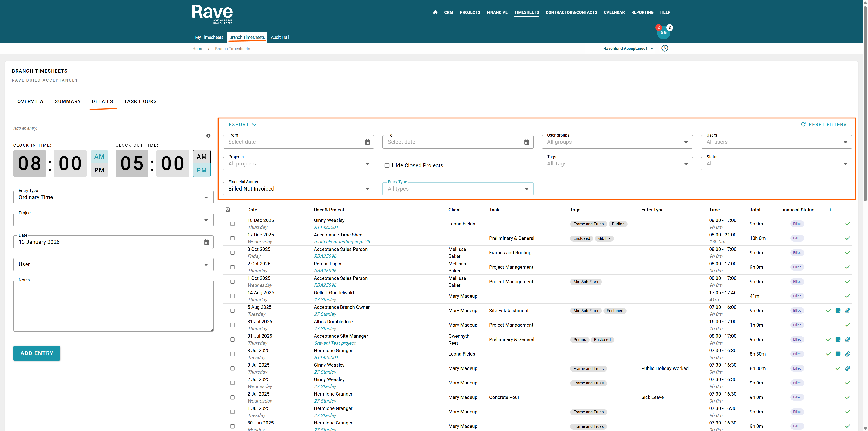Switch to the TASK HOURS tab
The width and height of the screenshot is (868, 431).
point(140,101)
